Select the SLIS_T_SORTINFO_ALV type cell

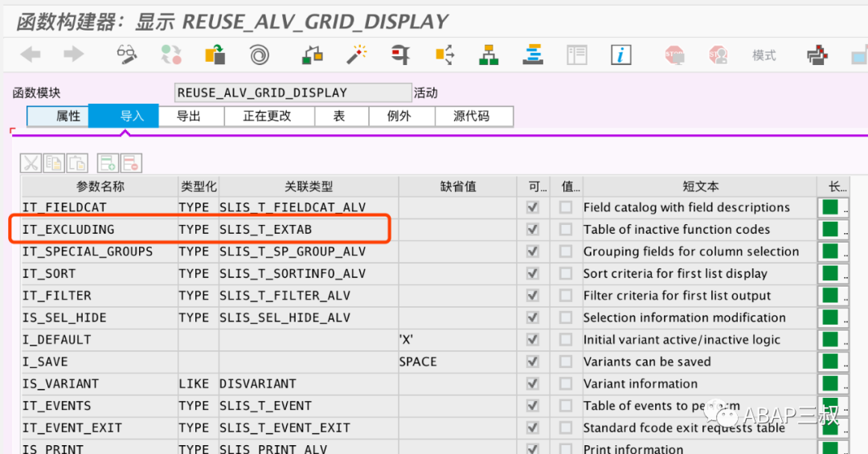tap(309, 273)
